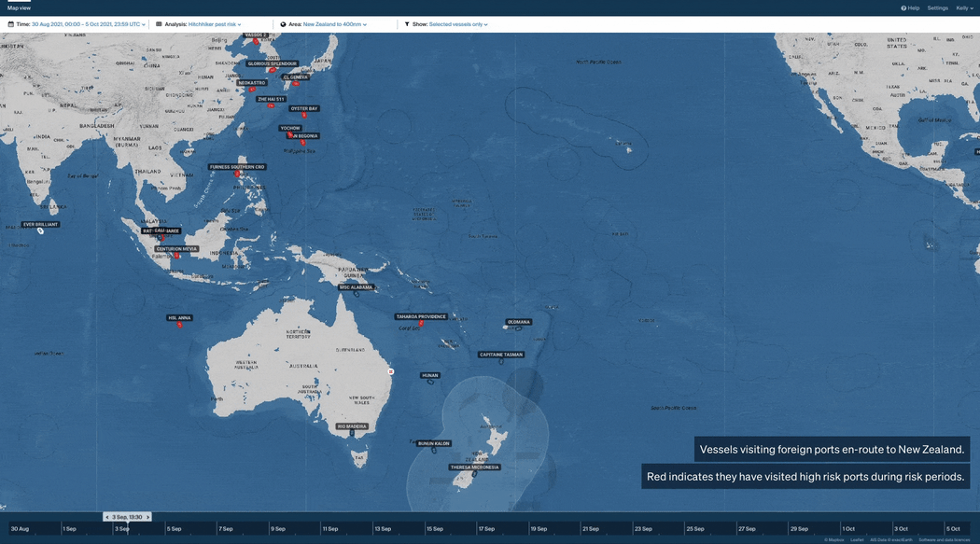Select the red ZHE HAI 511 vessel marker
Viewport: 980px width, 544px height.
[x=272, y=105]
